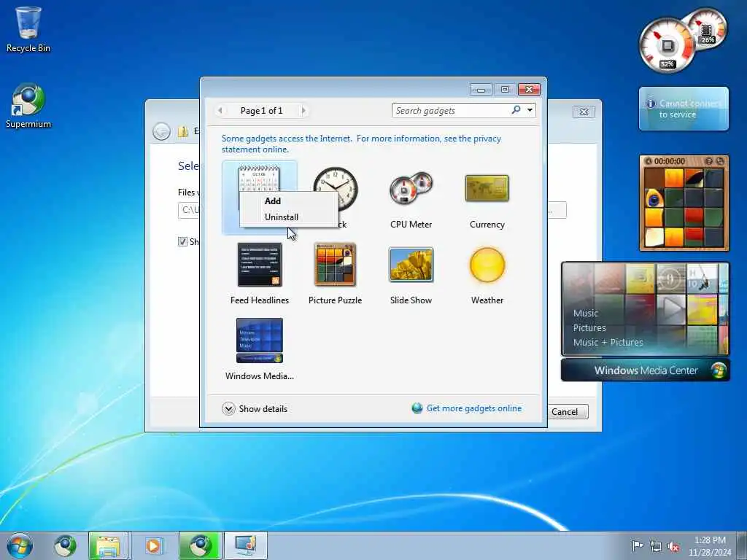Select the Slide Show gadget icon
The height and width of the screenshot is (560, 747).
(411, 265)
